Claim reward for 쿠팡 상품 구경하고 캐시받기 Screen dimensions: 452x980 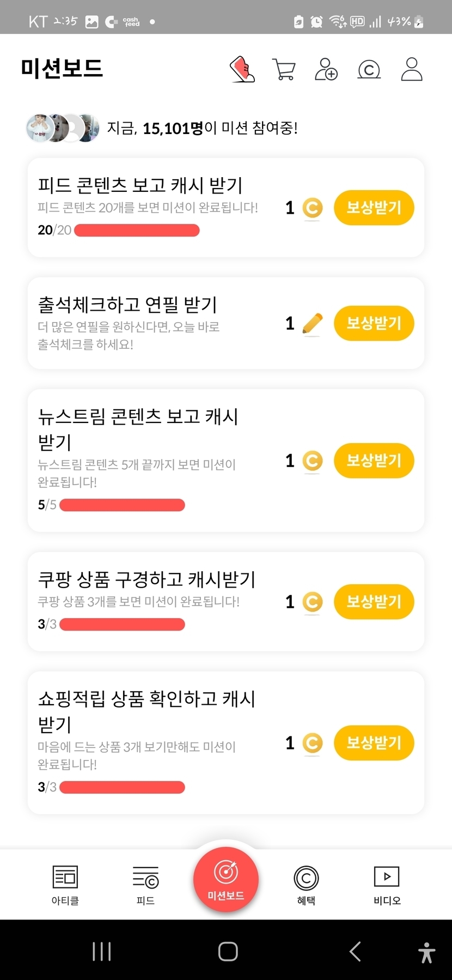coord(374,602)
